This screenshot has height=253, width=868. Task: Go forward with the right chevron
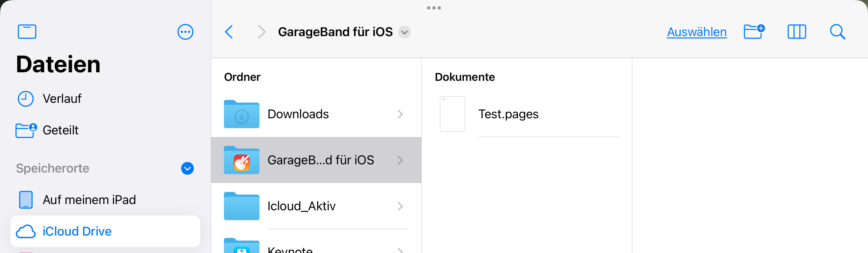pos(261,32)
